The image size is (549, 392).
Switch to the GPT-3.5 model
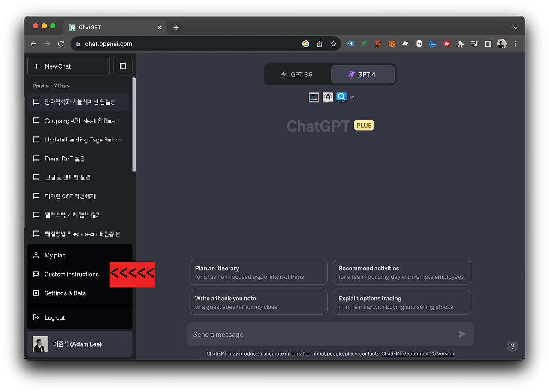coord(297,74)
